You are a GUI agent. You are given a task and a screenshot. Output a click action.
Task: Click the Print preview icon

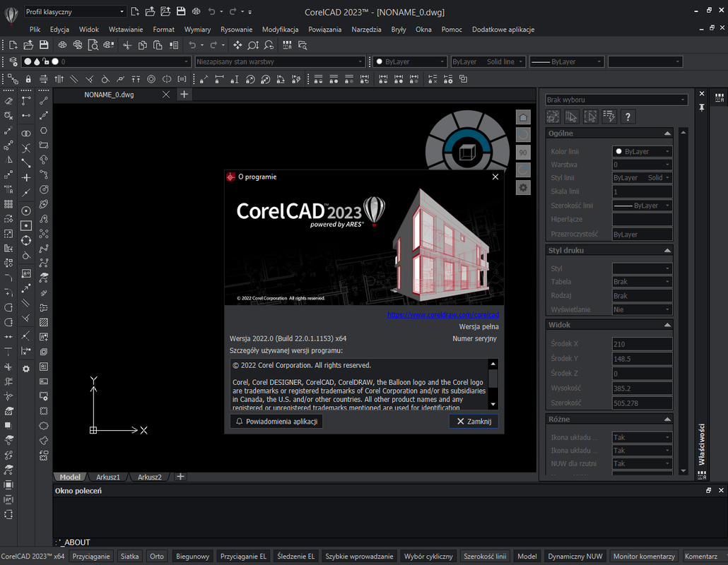tap(93, 45)
